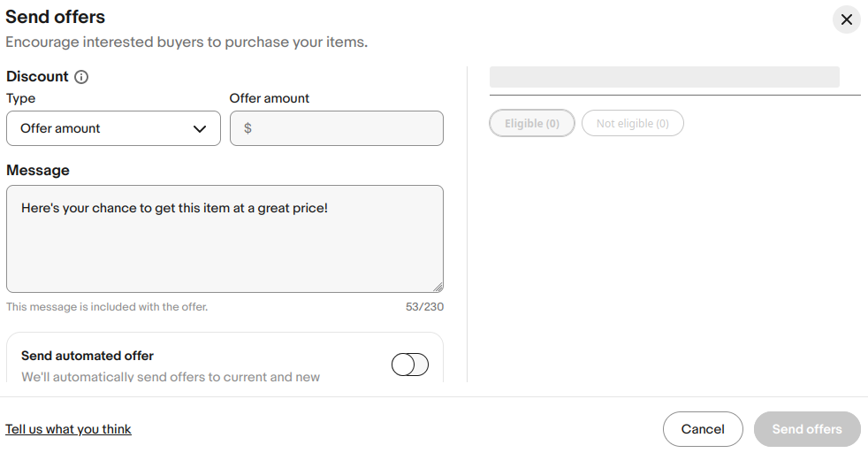
Task: Click the message included with offer hint
Action: click(107, 307)
